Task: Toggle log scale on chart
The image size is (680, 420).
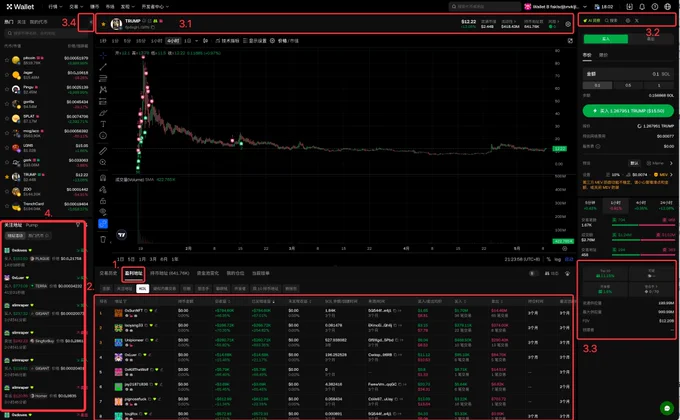Action: [557, 259]
